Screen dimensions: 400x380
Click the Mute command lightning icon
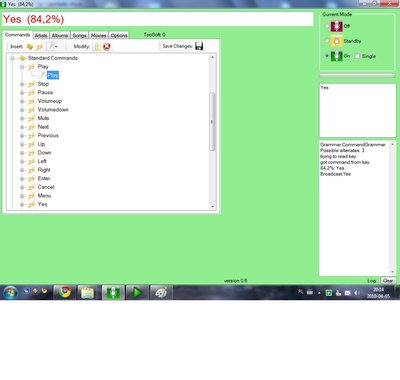tap(32, 119)
